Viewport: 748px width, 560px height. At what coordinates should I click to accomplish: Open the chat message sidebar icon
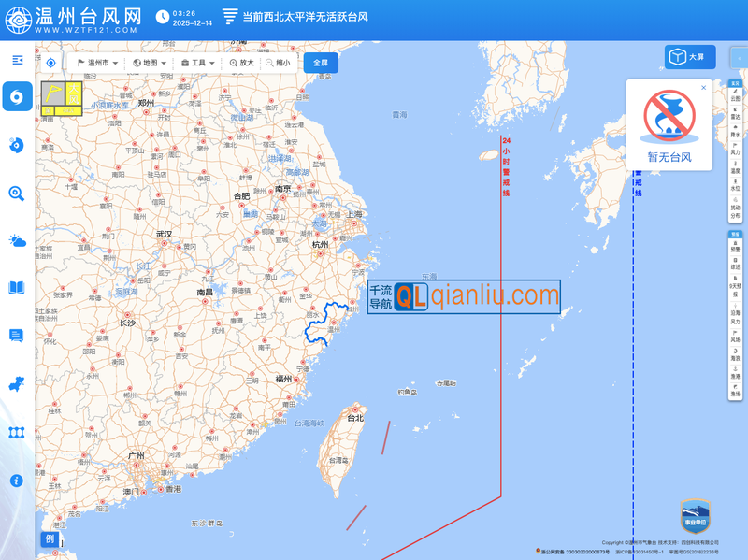[17, 335]
